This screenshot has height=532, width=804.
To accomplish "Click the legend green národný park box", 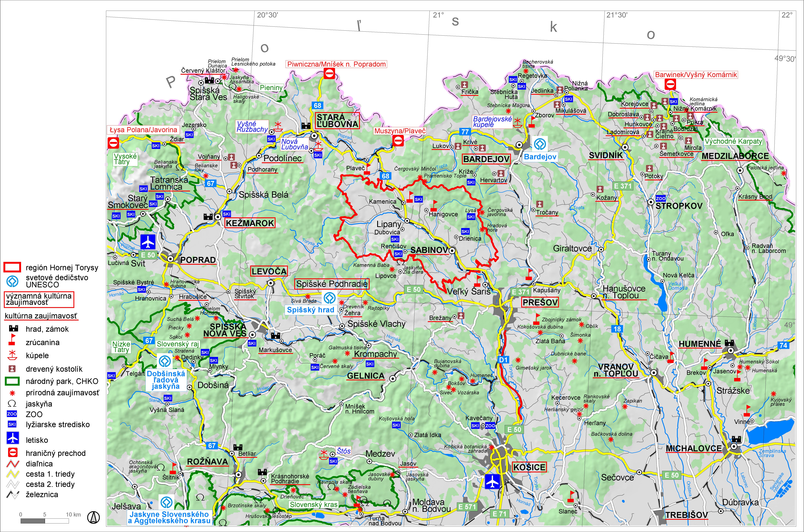I will (x=13, y=381).
